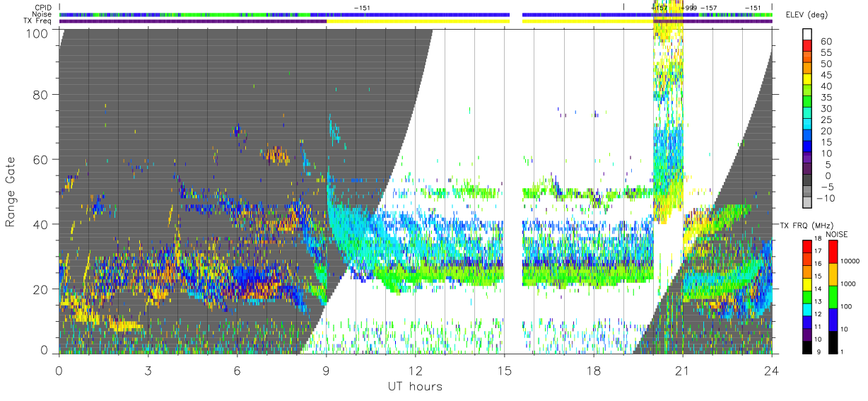Click the '12' tick on UT hours axis

click(415, 371)
